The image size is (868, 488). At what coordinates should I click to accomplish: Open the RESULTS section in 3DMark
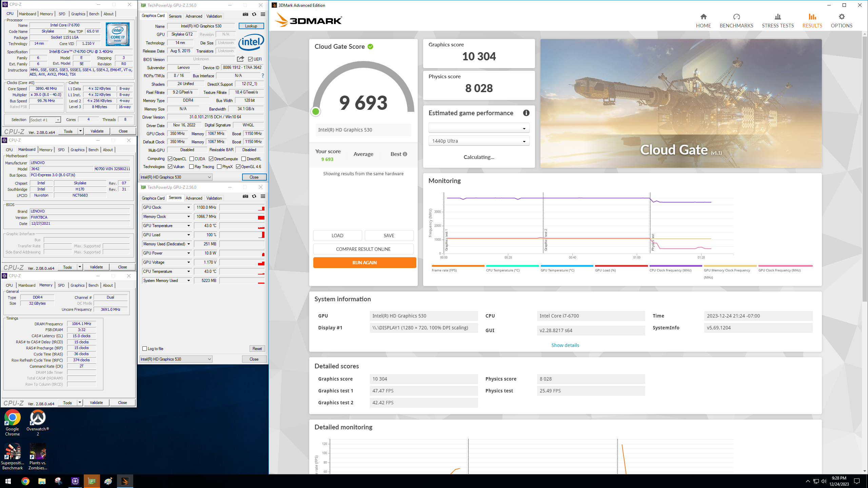coord(812,21)
